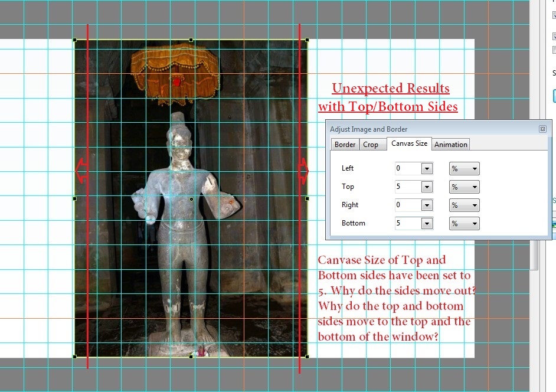Switch to the Border tab
The height and width of the screenshot is (392, 556).
coord(345,145)
